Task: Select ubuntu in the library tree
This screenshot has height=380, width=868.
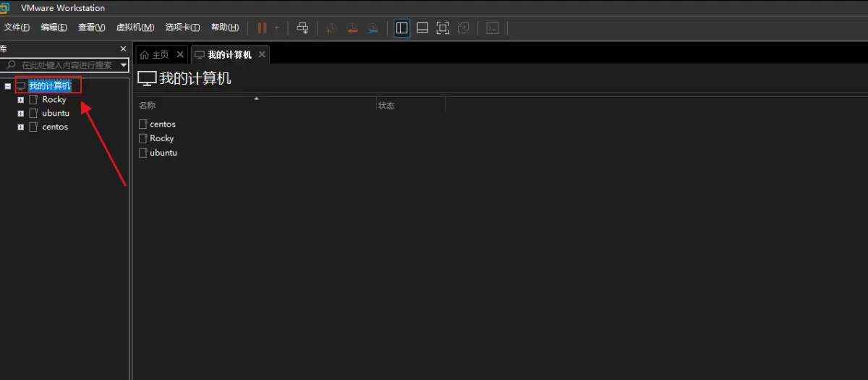Action: tap(56, 113)
